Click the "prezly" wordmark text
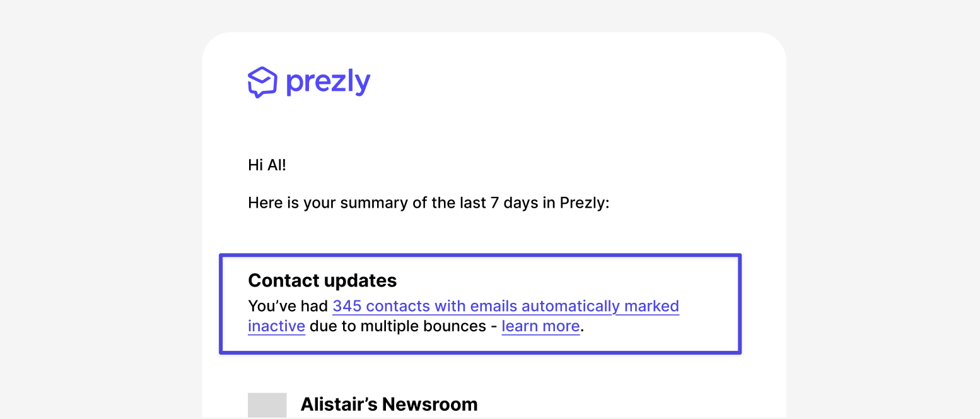This screenshot has height=419, width=980. coord(328,83)
